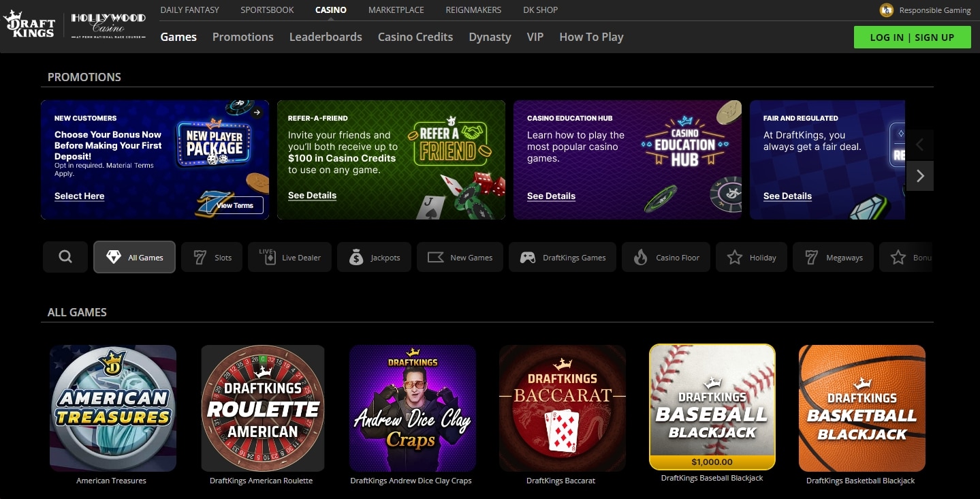Select the All Games diamond filter
980x499 pixels.
click(134, 257)
